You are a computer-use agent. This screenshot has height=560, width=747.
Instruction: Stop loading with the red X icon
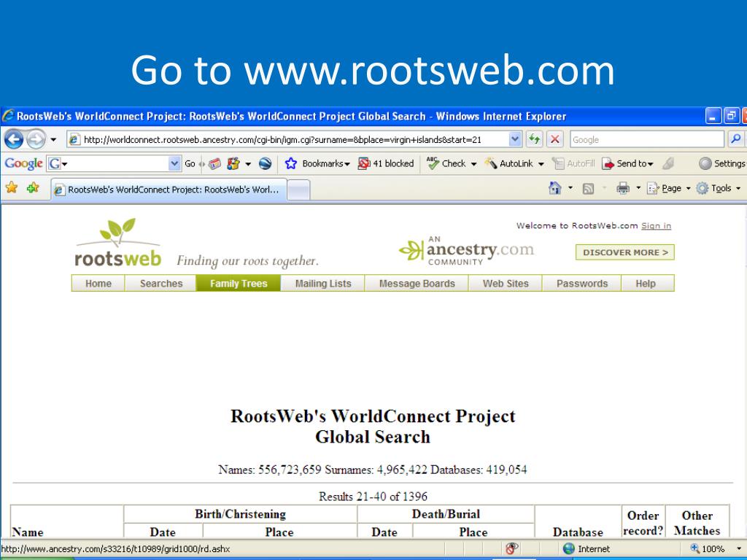(554, 139)
